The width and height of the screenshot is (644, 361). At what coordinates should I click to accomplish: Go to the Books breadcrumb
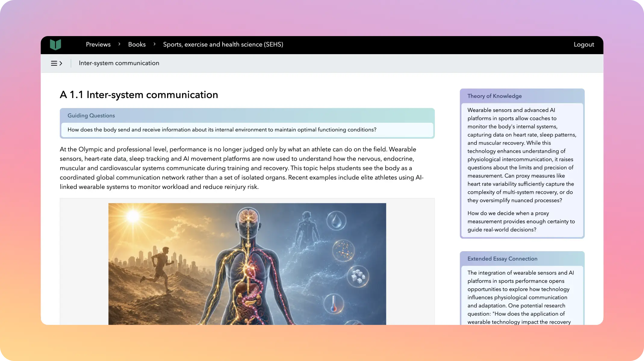pyautogui.click(x=137, y=45)
